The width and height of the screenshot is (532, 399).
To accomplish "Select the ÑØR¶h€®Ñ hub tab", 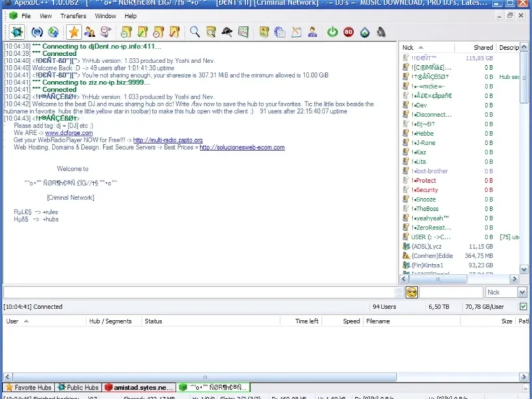I will pos(213,387).
